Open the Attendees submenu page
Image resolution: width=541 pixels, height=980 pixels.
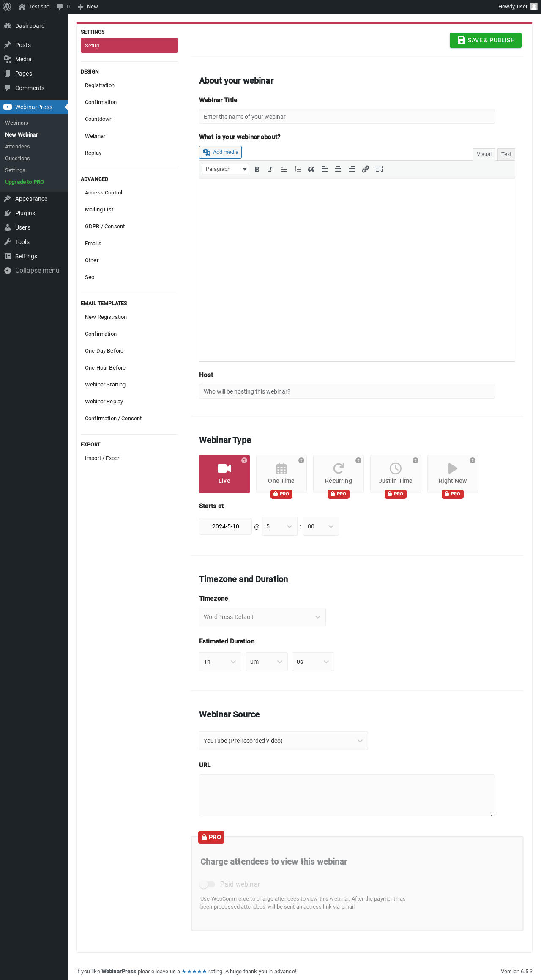[34, 147]
